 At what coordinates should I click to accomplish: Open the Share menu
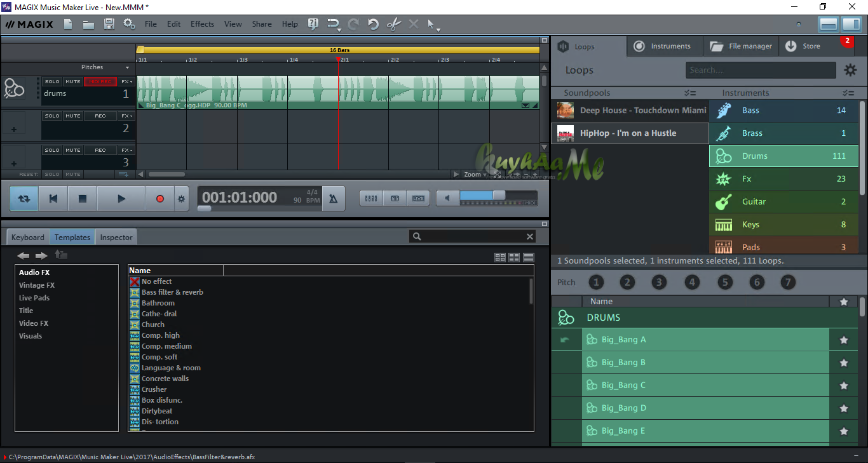point(262,24)
